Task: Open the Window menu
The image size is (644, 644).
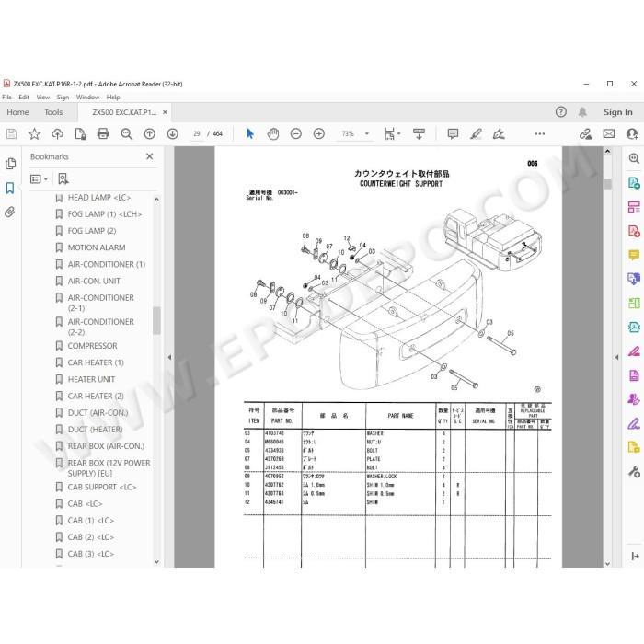Action: pos(87,98)
